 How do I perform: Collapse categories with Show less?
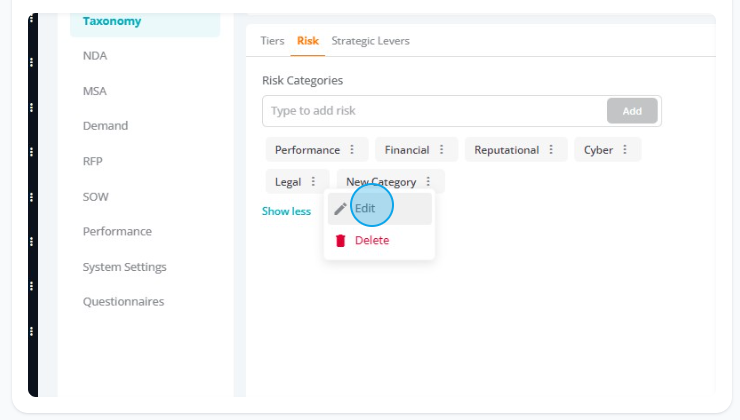click(x=286, y=211)
